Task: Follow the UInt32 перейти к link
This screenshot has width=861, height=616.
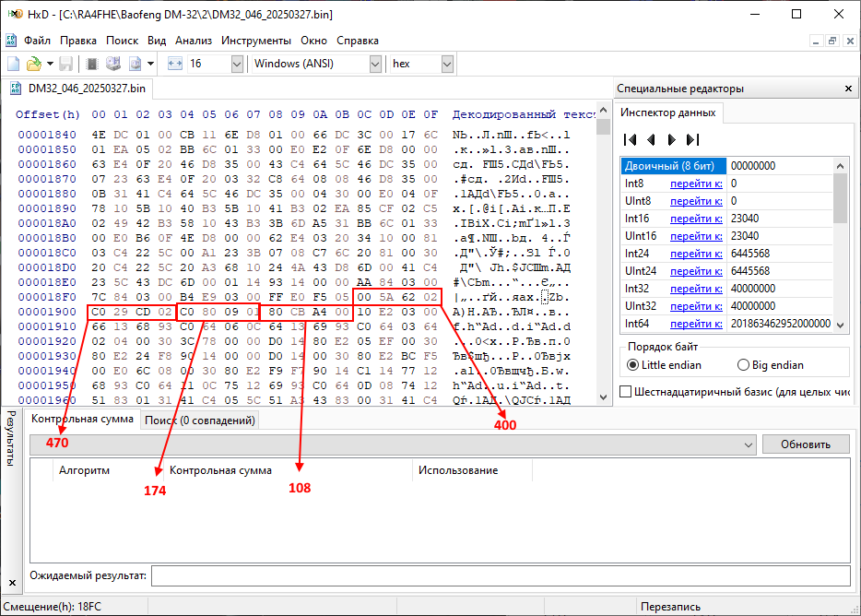Action: [696, 306]
